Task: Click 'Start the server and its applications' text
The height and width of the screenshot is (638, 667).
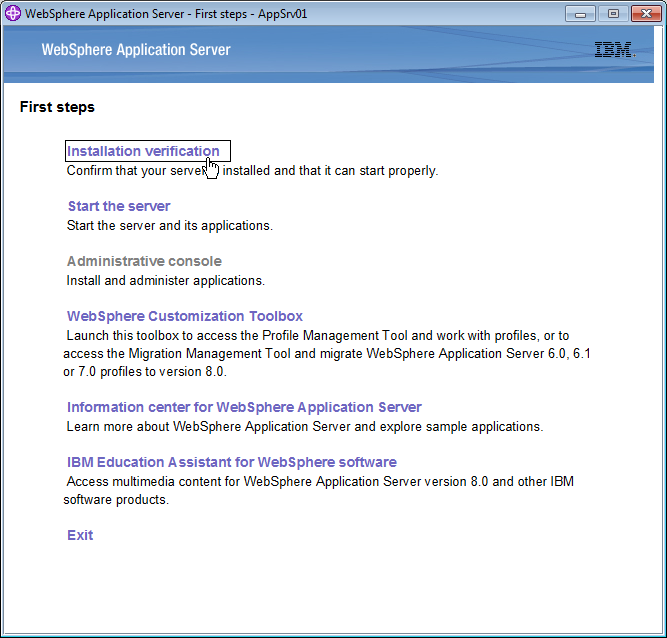Action: (169, 226)
